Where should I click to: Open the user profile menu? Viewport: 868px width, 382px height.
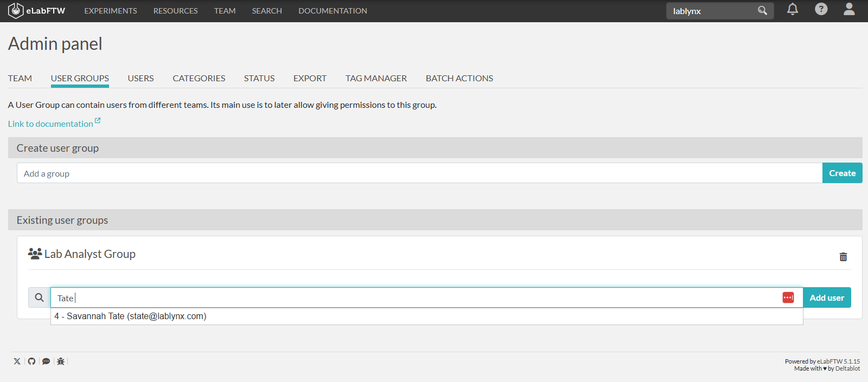tap(849, 9)
